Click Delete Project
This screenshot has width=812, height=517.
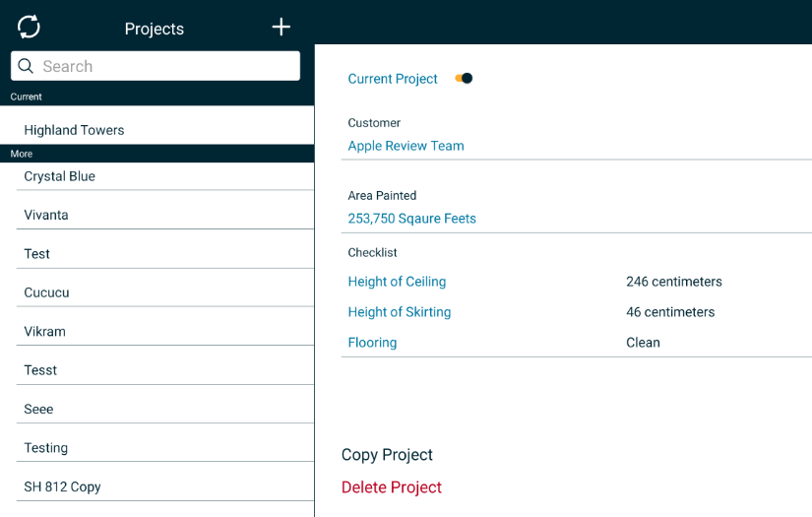click(x=391, y=487)
